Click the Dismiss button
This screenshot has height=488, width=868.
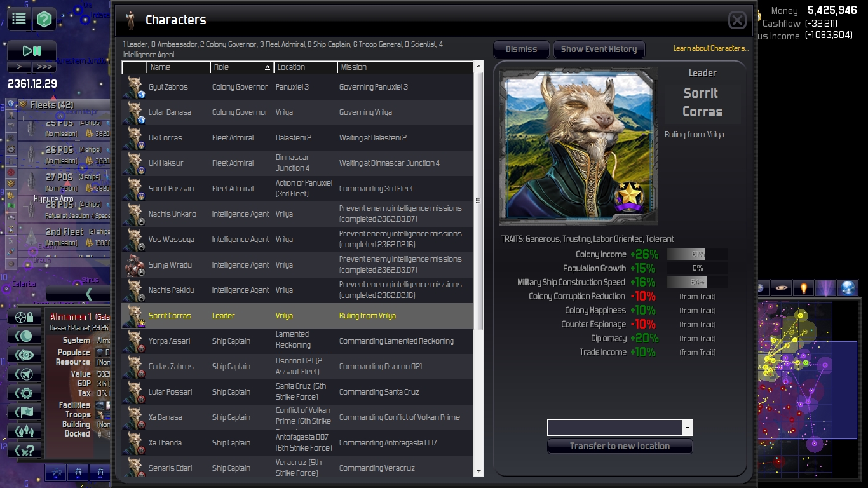(521, 49)
